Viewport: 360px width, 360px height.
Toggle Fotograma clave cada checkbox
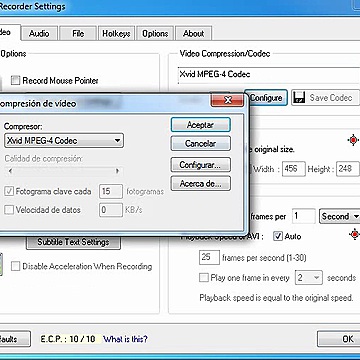pos(9,191)
